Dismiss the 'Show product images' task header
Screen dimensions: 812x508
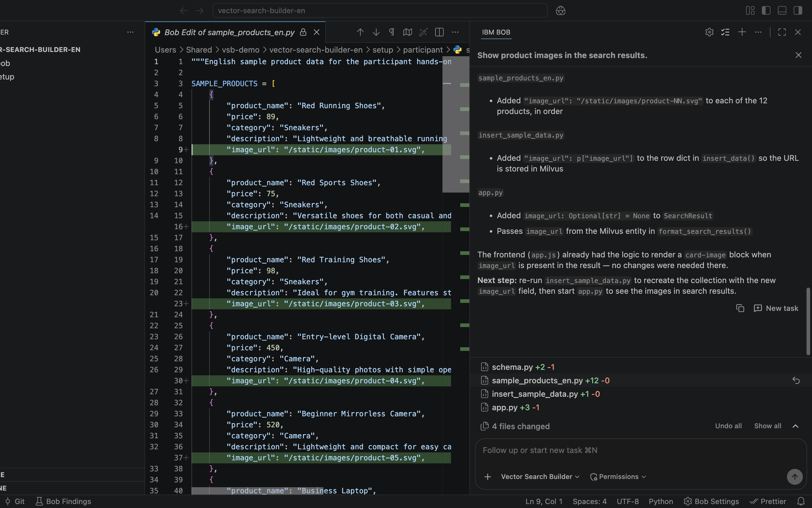tap(799, 55)
